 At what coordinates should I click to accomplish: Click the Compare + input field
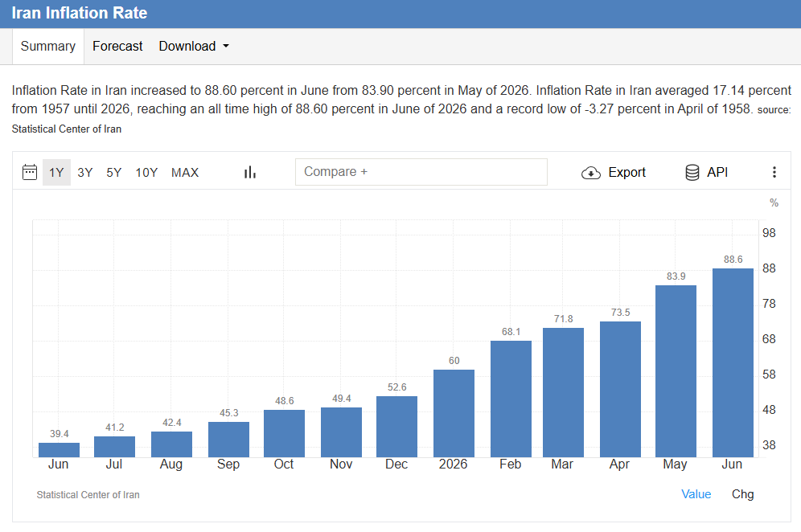[x=421, y=171]
